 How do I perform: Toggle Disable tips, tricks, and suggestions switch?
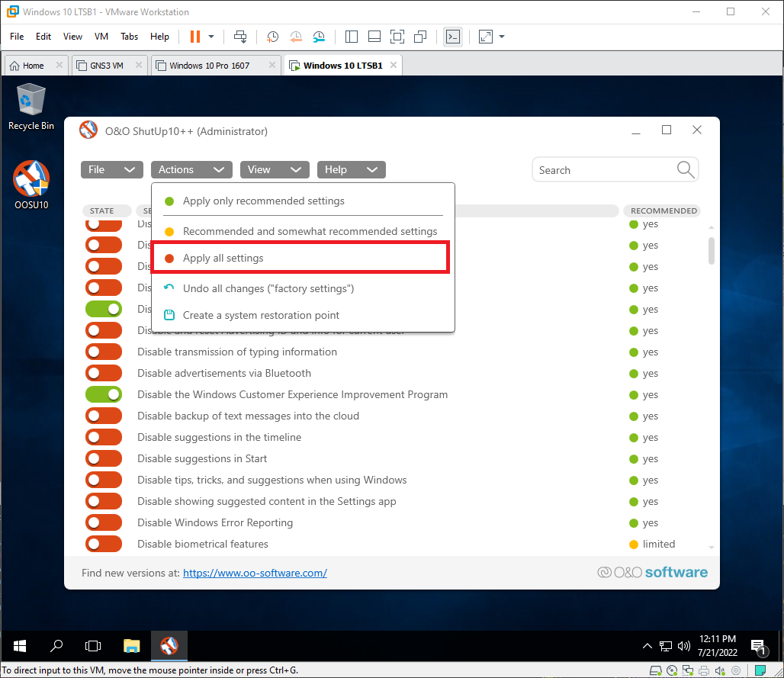coord(104,480)
